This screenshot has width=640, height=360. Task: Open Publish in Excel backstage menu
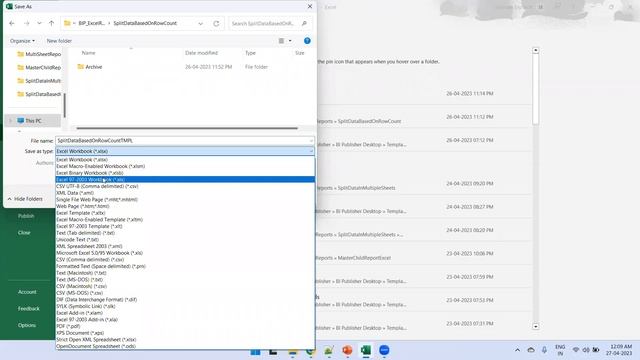26,216
